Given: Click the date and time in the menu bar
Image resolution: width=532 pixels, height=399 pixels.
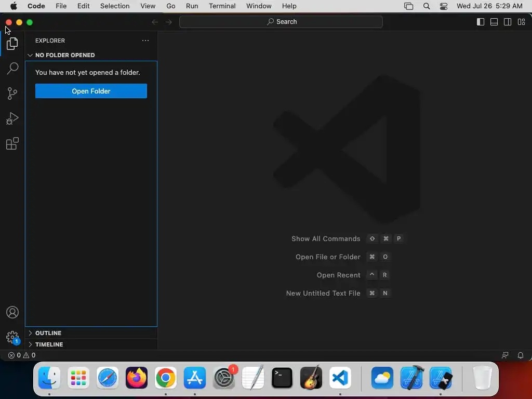Looking at the screenshot, I should click(489, 6).
